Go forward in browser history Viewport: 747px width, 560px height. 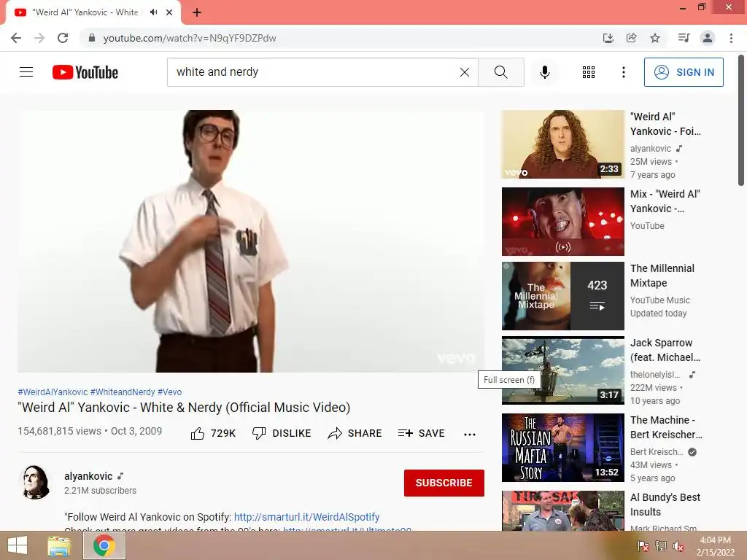39,38
